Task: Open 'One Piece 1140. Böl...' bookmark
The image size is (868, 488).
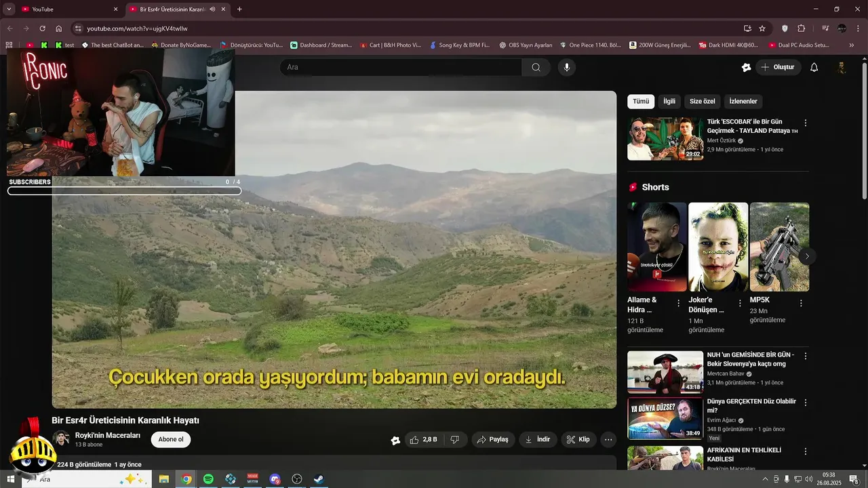Action: coord(589,45)
